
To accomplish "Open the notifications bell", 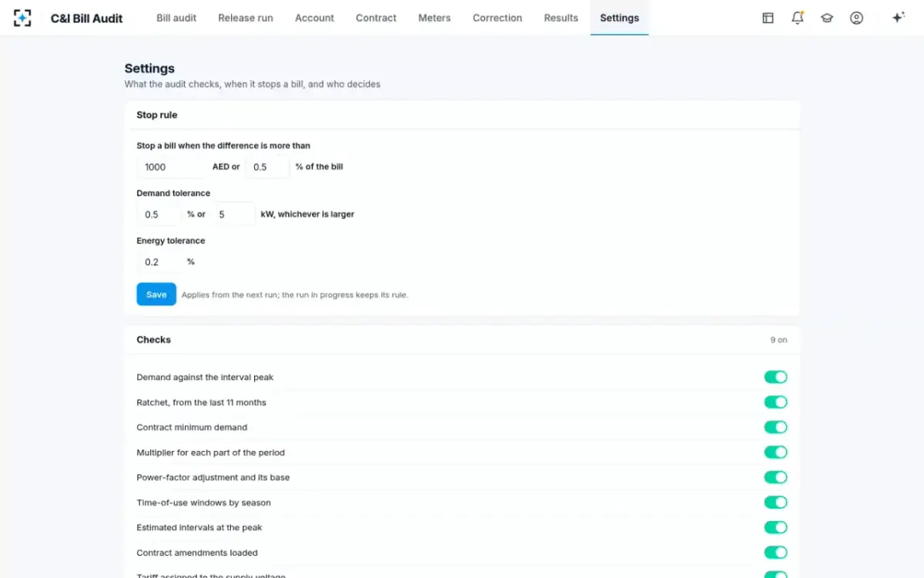I will (798, 18).
